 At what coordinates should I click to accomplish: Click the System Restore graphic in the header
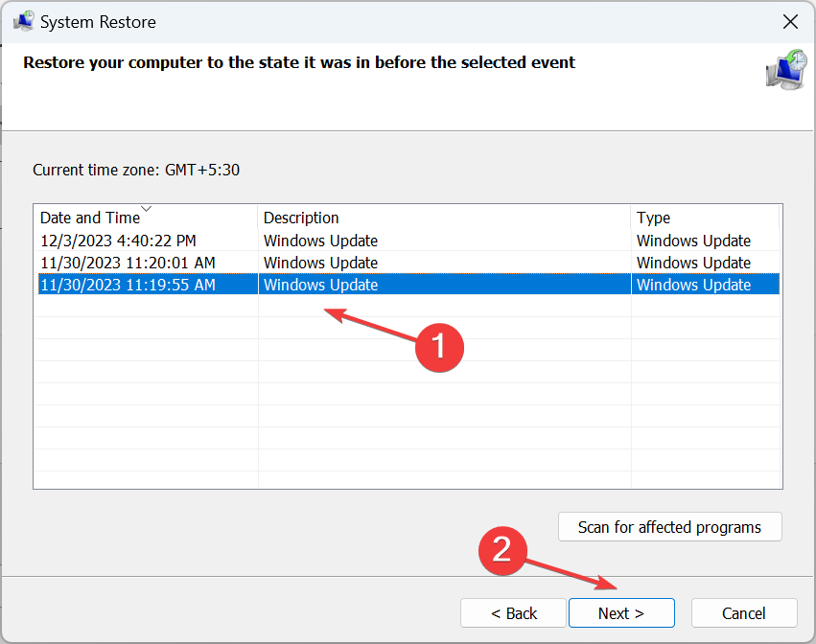pyautogui.click(x=785, y=70)
